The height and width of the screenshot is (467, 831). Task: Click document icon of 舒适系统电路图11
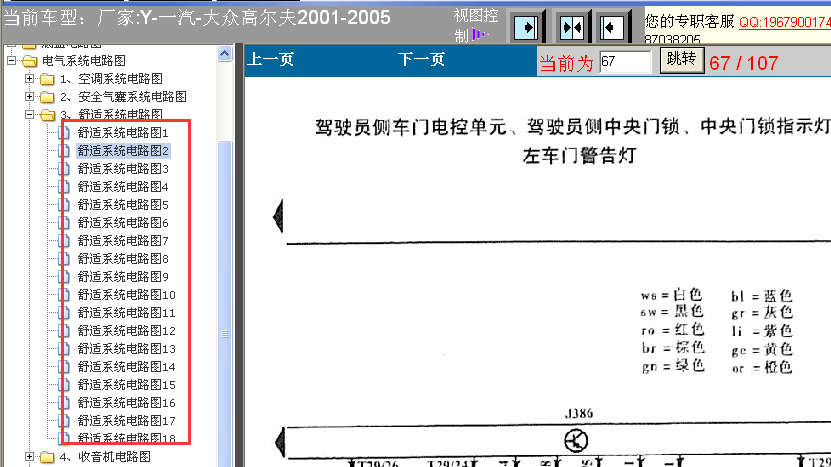[64, 313]
